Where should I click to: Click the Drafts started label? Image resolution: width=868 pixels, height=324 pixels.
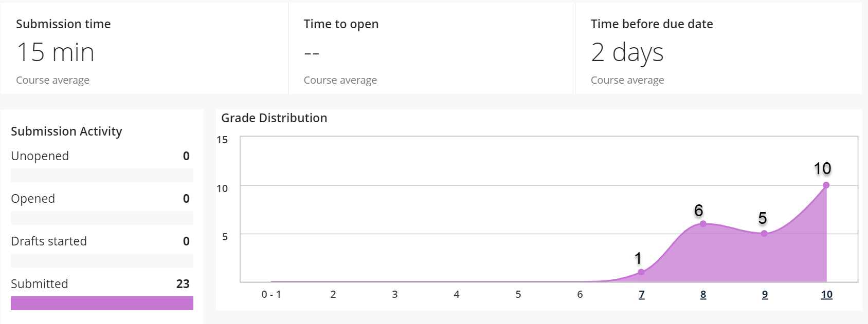pyautogui.click(x=49, y=241)
